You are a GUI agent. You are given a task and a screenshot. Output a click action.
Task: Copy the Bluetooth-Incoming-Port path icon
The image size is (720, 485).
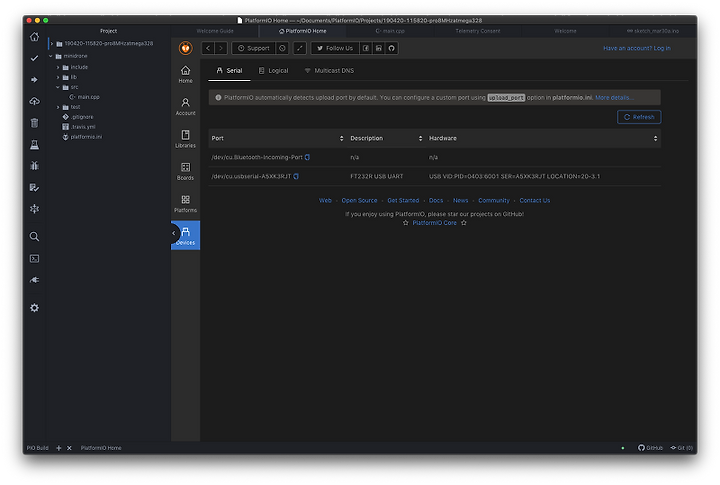(307, 157)
